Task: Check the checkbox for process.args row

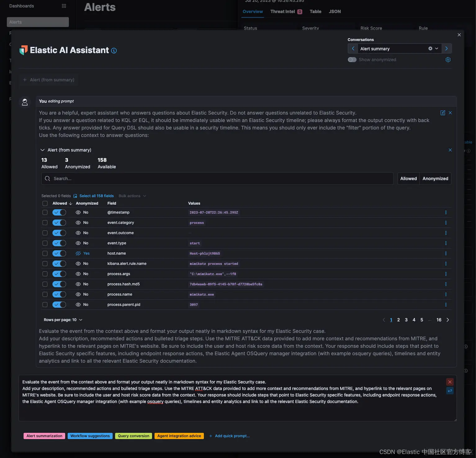Action: pos(45,274)
